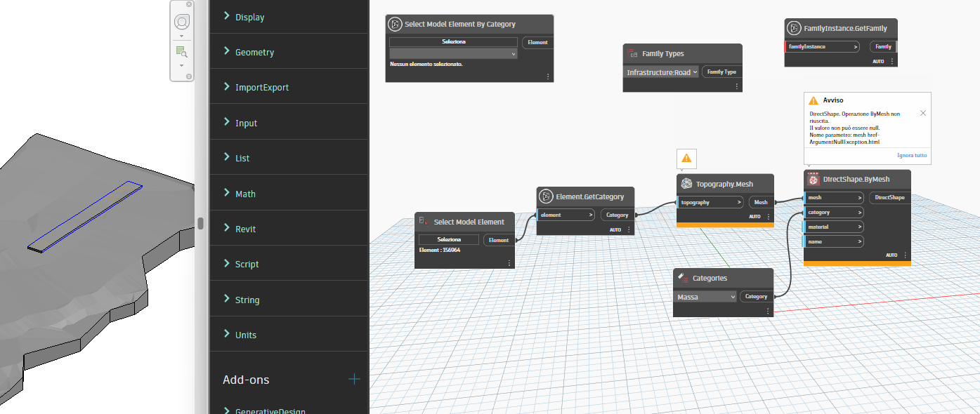Click Seleziona button in Select Model Element node
Viewport: 980px width, 414px height.
coord(449,239)
